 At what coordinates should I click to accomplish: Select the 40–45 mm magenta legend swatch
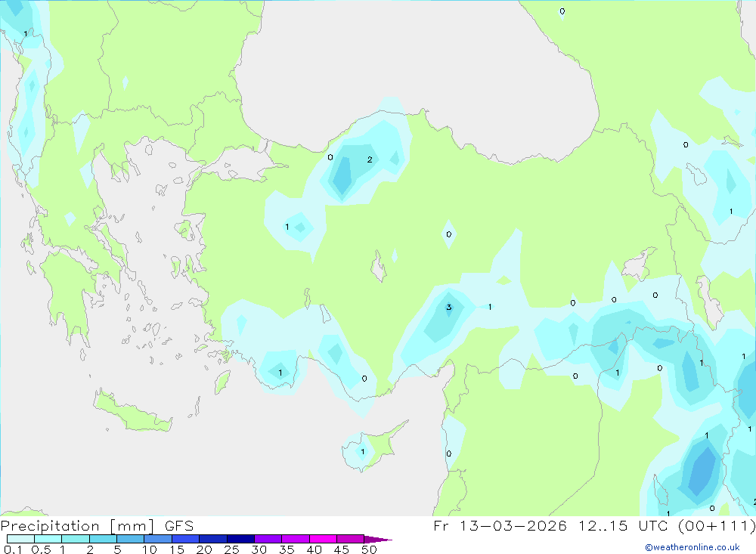click(323, 539)
